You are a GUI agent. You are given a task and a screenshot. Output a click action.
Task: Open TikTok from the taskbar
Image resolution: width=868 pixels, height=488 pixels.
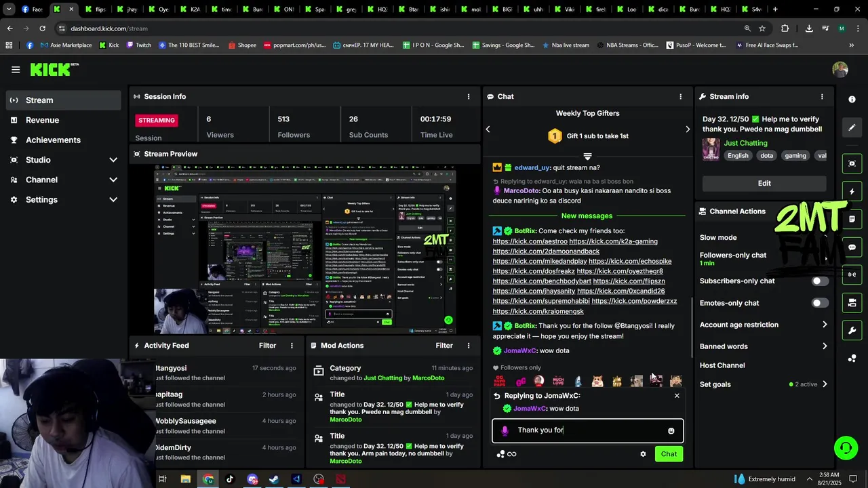coord(230,479)
